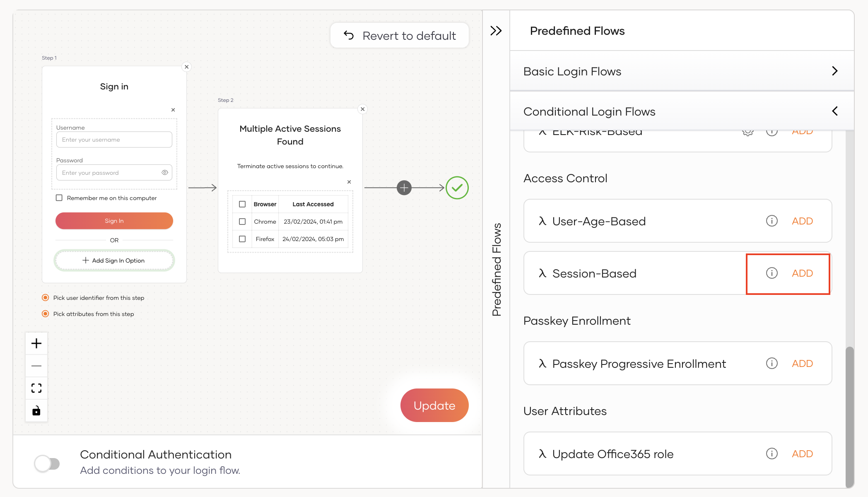Reveal the password field text

click(165, 172)
